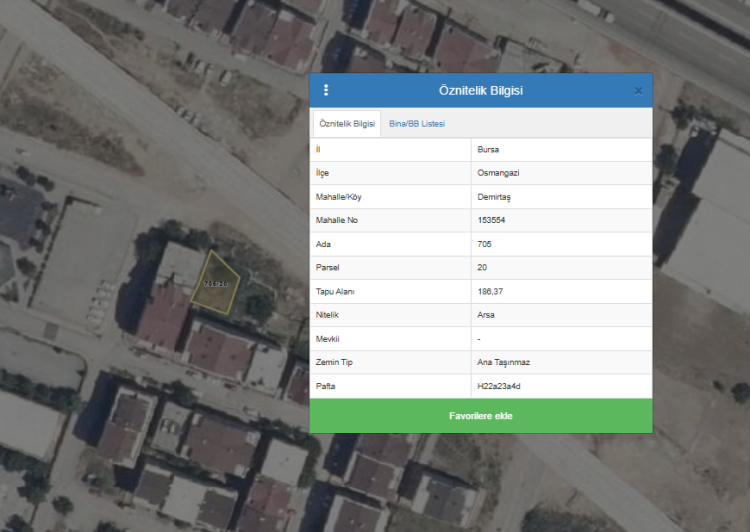Select the Ada value 705
Image resolution: width=750 pixels, height=532 pixels.
click(486, 244)
